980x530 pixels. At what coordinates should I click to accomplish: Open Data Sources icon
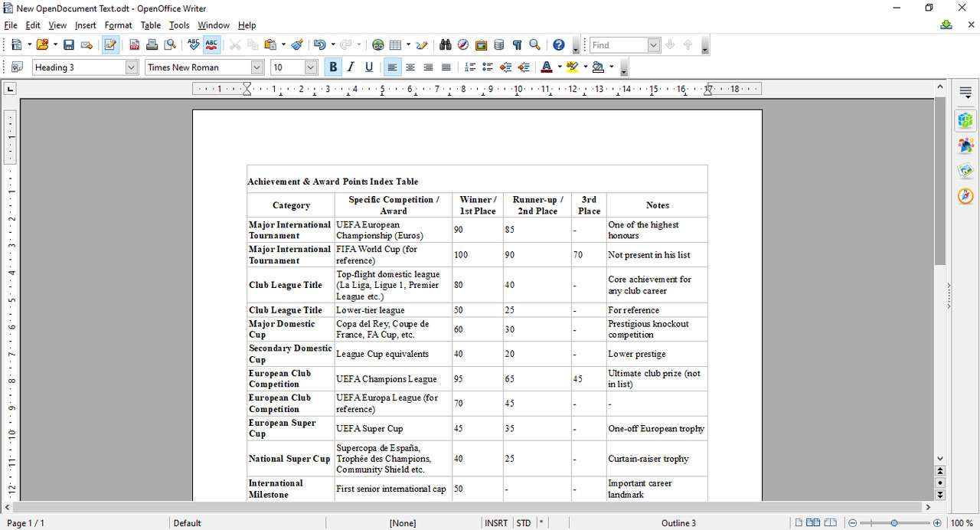pos(499,45)
